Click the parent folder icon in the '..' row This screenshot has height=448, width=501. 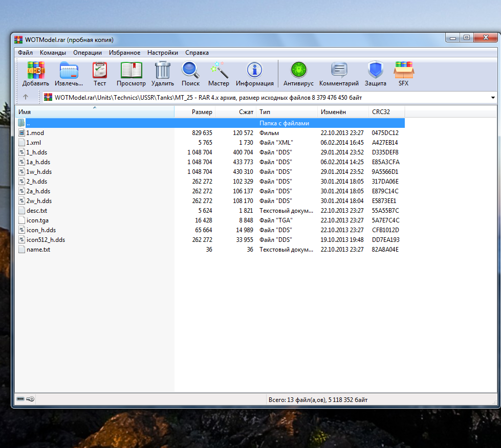pos(21,123)
